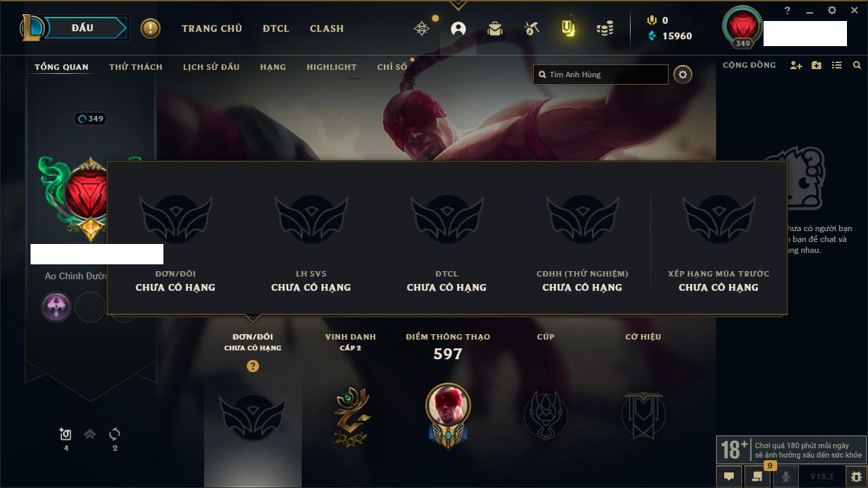
Task: Click the alert exclamation icon beside ĐẤU
Action: click(x=151, y=28)
